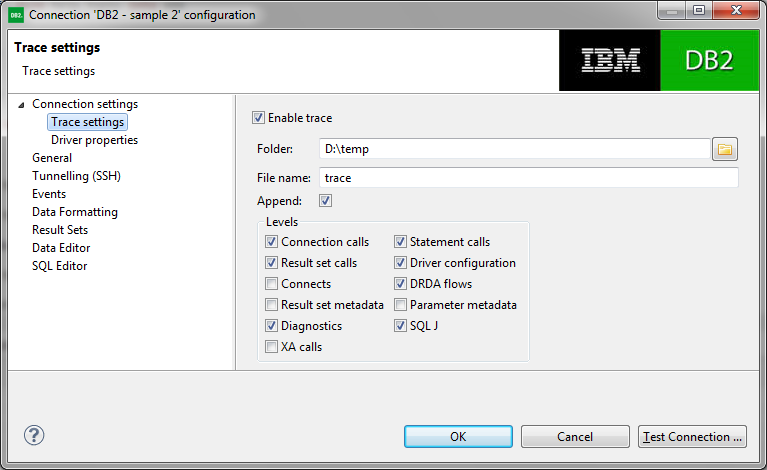
Task: Open SQL Editor settings
Action: [60, 266]
